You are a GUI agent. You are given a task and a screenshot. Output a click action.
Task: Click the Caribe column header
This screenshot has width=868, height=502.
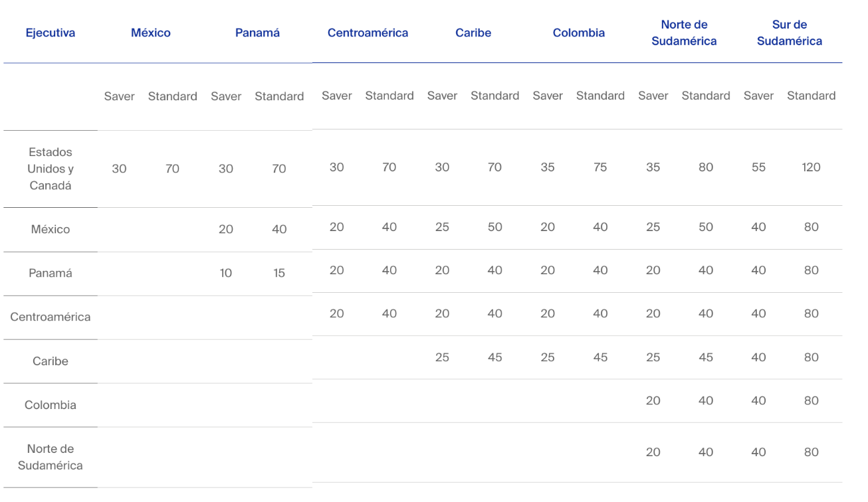click(473, 33)
